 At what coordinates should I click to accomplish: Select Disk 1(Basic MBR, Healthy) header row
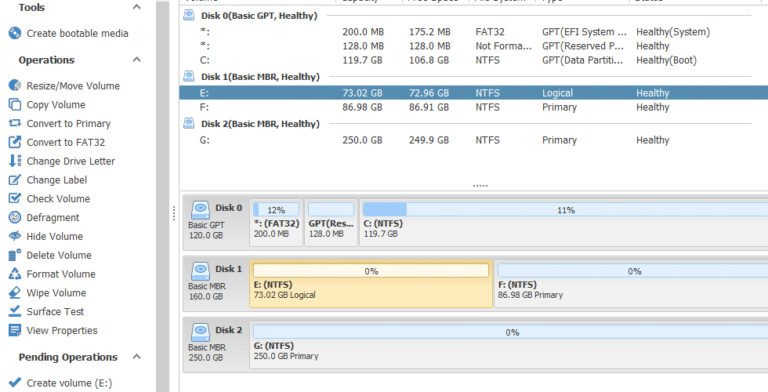(x=474, y=77)
